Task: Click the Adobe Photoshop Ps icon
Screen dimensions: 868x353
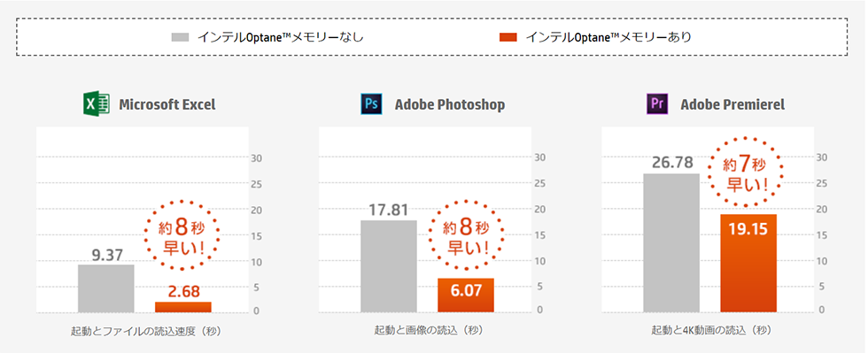Action: (x=371, y=104)
